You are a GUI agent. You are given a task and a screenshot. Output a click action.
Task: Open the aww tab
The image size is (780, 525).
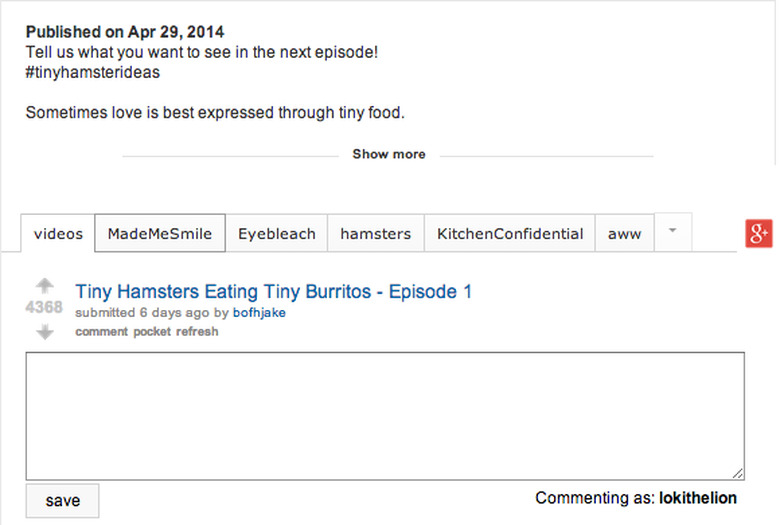625,234
